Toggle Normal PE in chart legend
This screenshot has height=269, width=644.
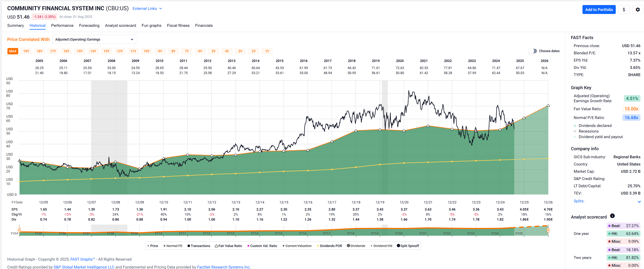[x=173, y=246]
